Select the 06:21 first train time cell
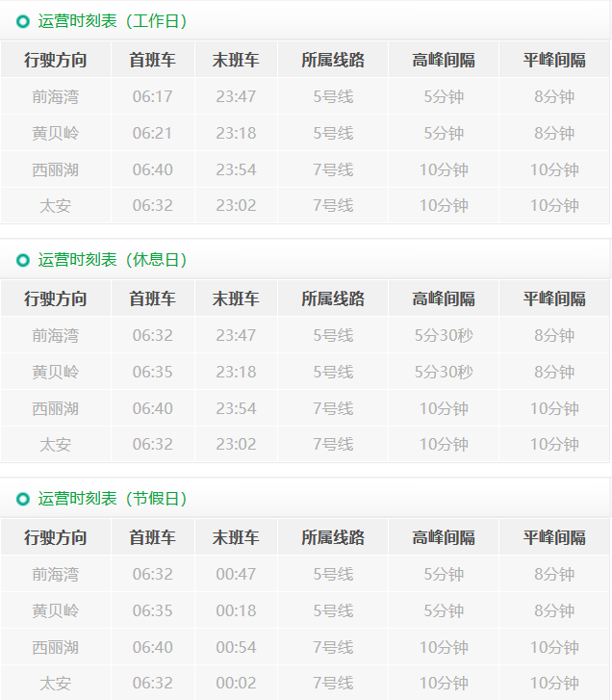612x700 pixels. click(152, 133)
